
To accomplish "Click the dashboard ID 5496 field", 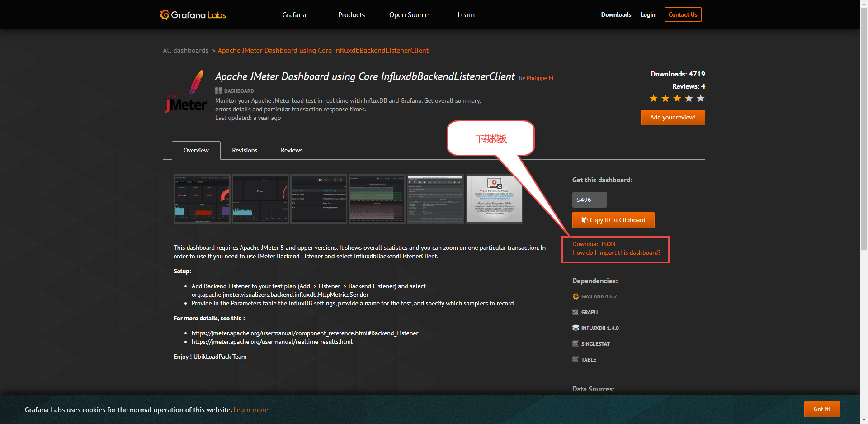I will click(590, 200).
